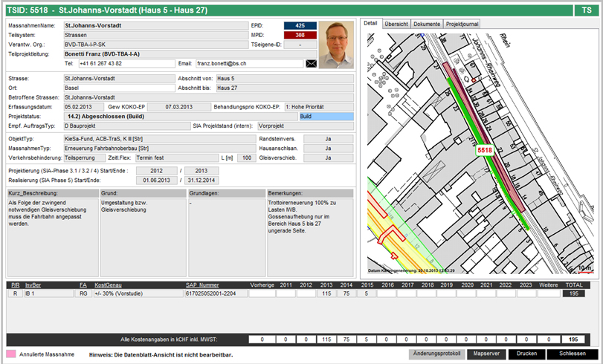Select the Detail tab

pyautogui.click(x=371, y=24)
